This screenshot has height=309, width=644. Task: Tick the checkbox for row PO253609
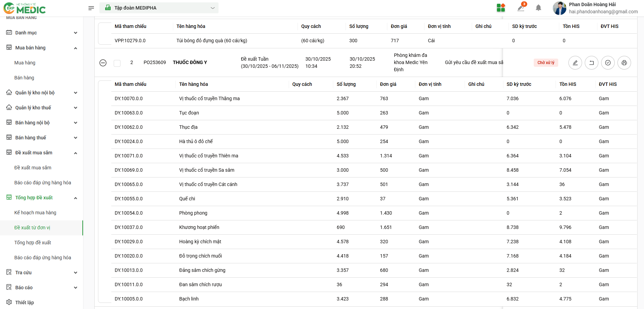tap(117, 63)
